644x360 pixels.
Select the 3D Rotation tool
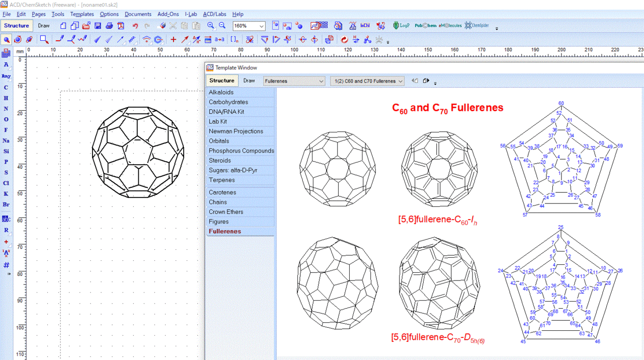18,39
